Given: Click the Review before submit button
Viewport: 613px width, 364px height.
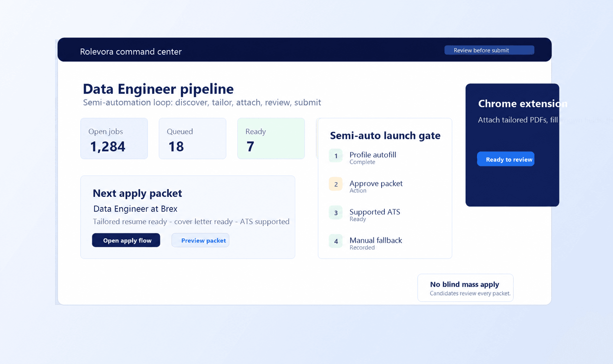Looking at the screenshot, I should click(489, 50).
